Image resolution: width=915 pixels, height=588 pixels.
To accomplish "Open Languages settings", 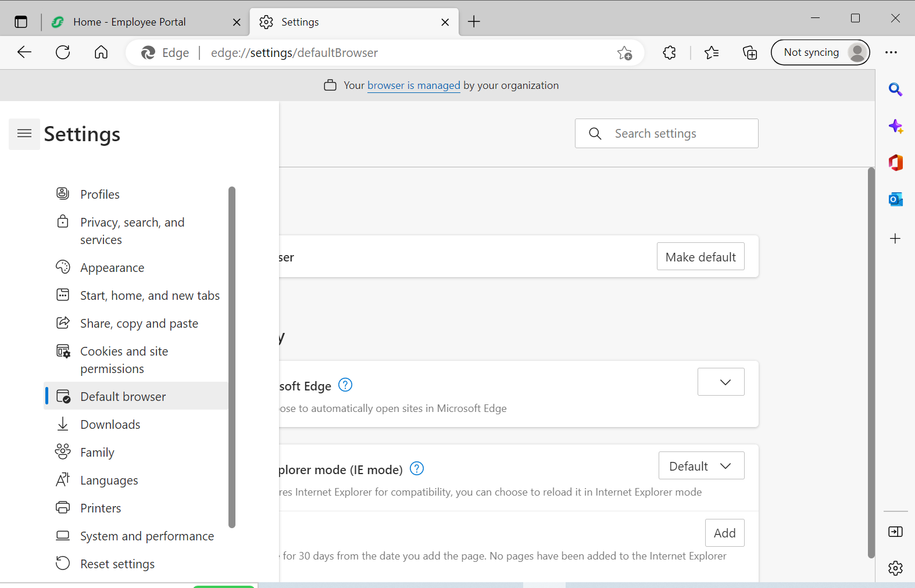I will [136, 480].
